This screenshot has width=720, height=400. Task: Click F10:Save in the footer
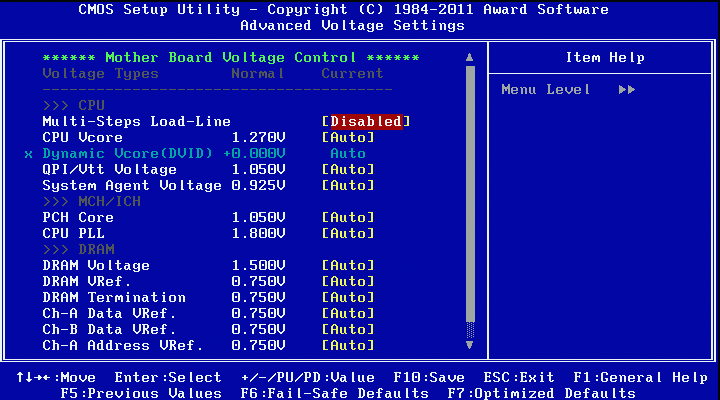click(x=431, y=377)
